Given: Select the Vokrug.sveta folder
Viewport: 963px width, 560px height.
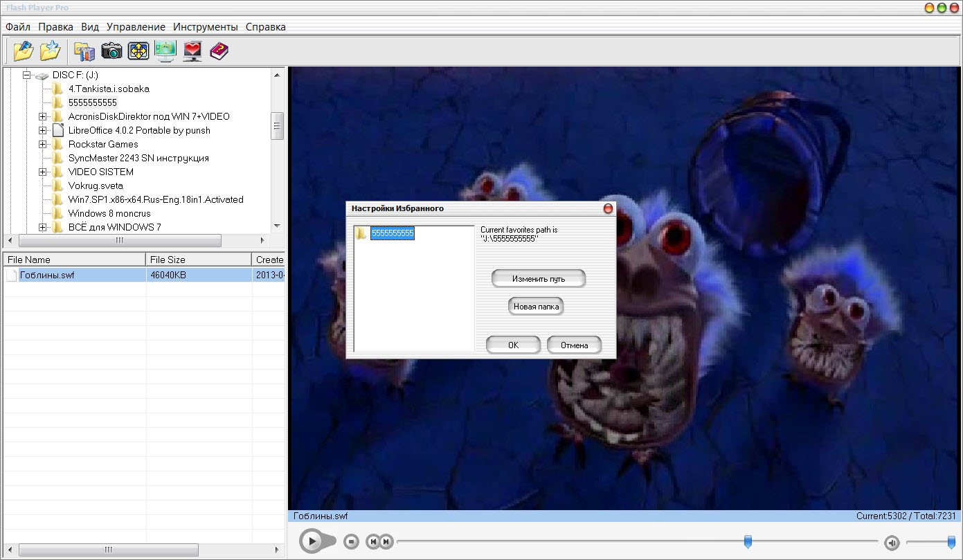Looking at the screenshot, I should (x=96, y=186).
